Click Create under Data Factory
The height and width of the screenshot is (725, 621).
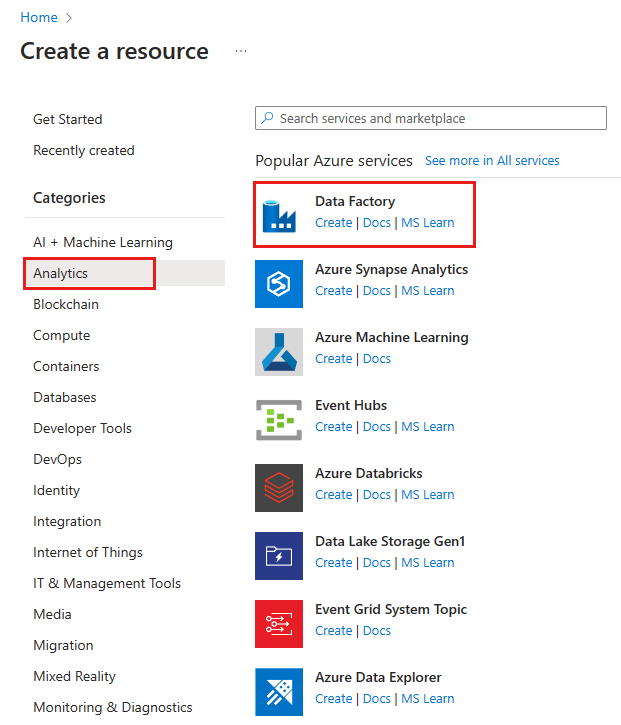point(333,222)
